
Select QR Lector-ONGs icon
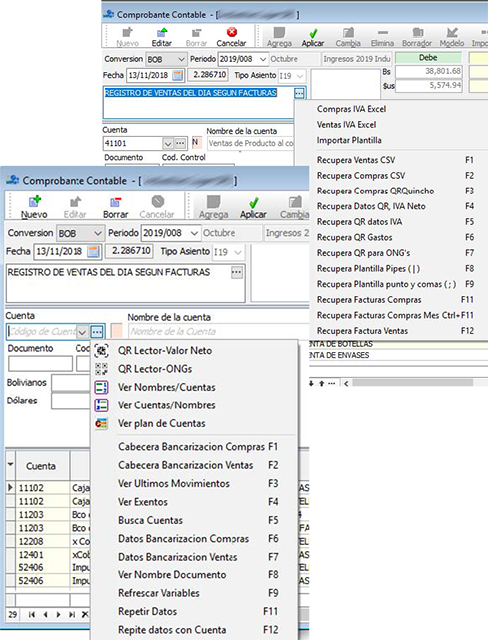pos(102,369)
